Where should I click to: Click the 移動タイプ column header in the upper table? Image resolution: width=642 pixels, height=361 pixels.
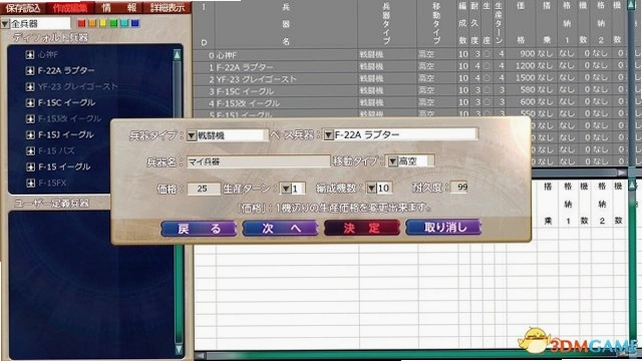436,24
